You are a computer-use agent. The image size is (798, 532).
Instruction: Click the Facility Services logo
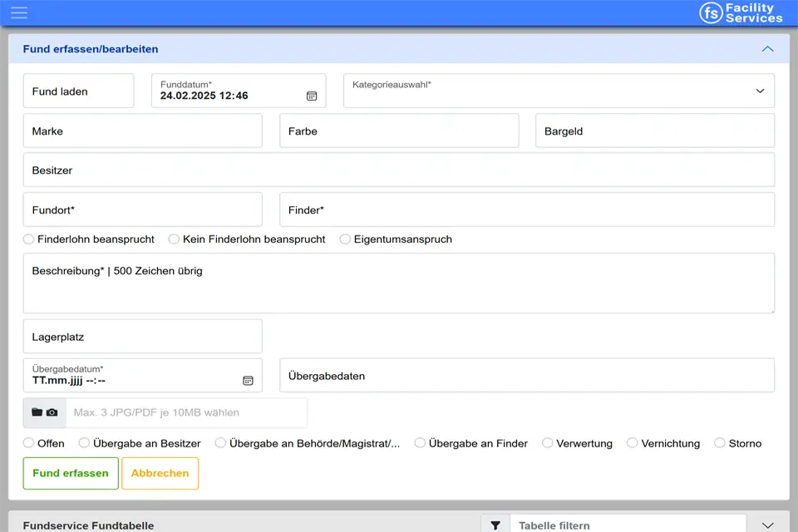tap(741, 12)
